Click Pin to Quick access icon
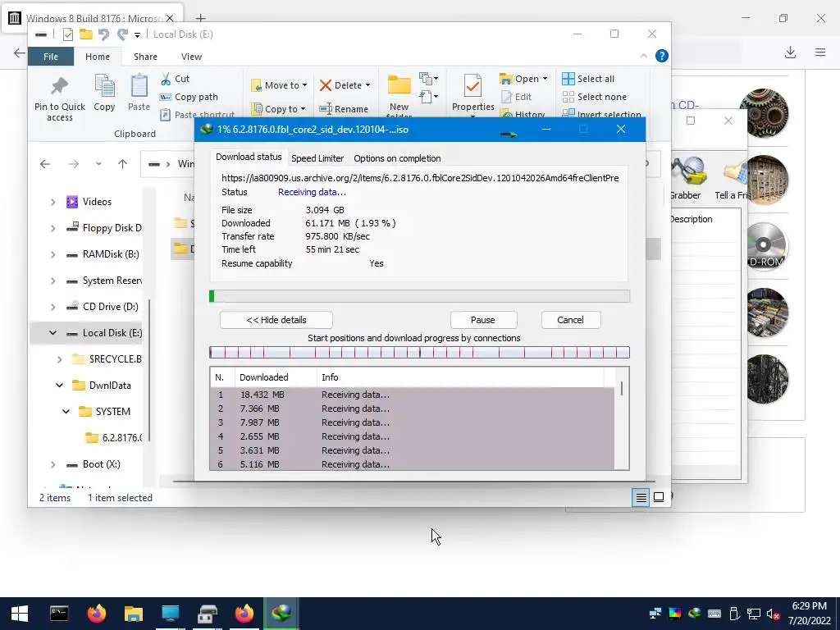Screen dimensions: 840x630 click(59, 86)
